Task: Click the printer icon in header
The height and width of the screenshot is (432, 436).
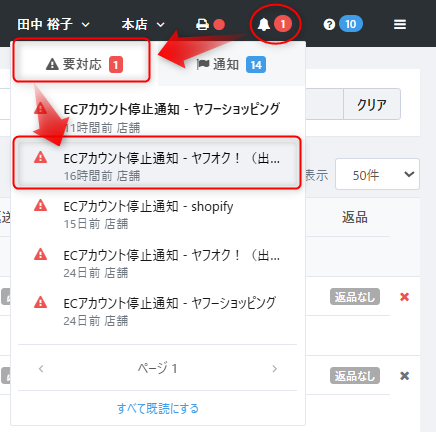Action: tap(202, 24)
